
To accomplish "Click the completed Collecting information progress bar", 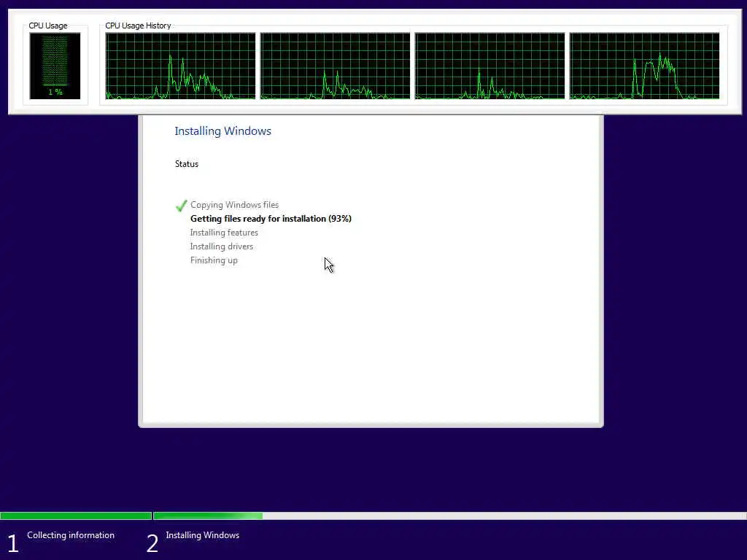I will [76, 516].
